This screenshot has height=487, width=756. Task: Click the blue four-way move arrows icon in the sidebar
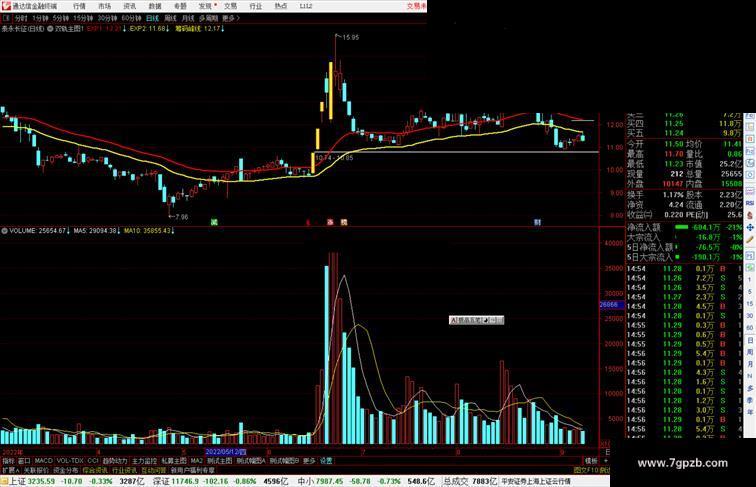pos(750,227)
